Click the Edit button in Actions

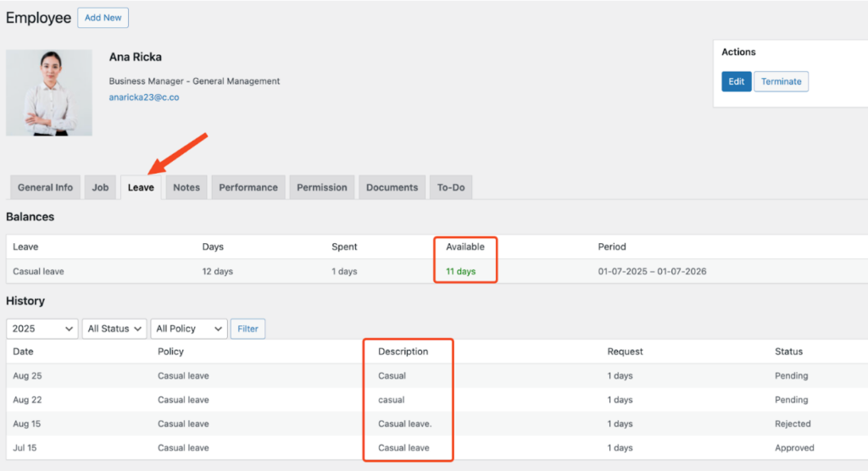(x=736, y=81)
